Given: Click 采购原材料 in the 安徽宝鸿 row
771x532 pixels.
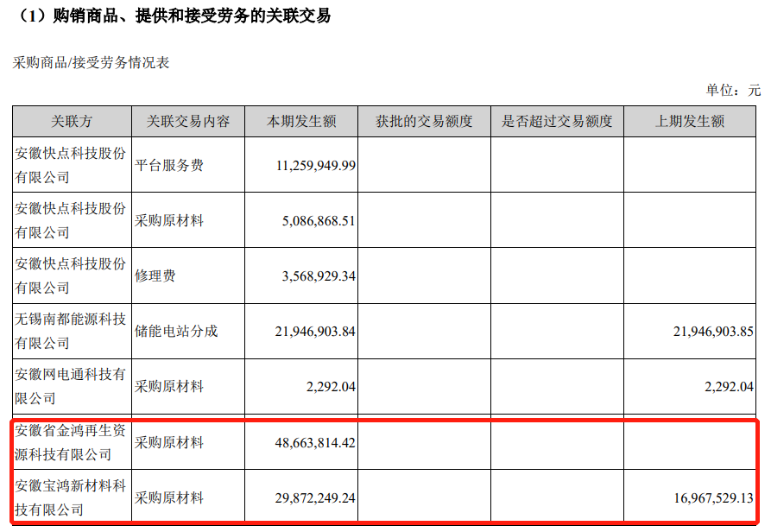Looking at the screenshot, I should (x=168, y=497).
